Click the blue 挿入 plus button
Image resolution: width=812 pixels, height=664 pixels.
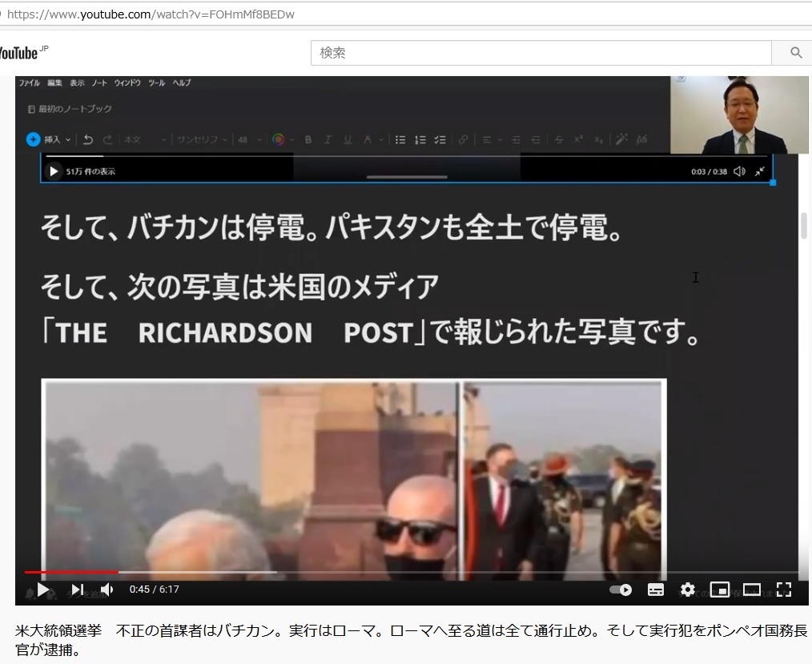(33, 139)
